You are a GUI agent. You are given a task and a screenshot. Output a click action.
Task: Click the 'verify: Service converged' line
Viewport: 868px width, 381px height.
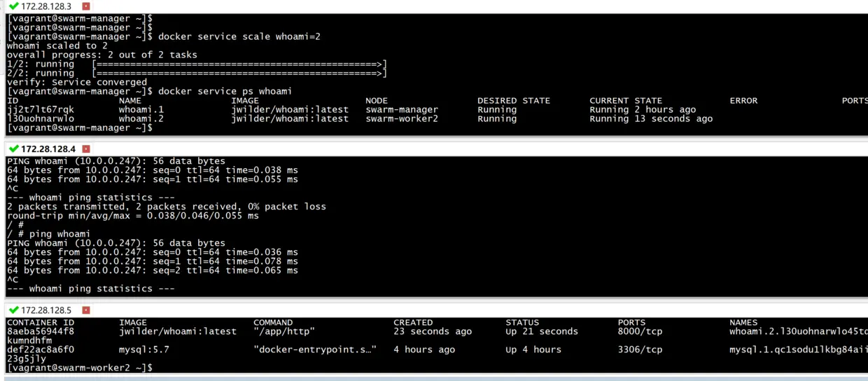tap(77, 82)
